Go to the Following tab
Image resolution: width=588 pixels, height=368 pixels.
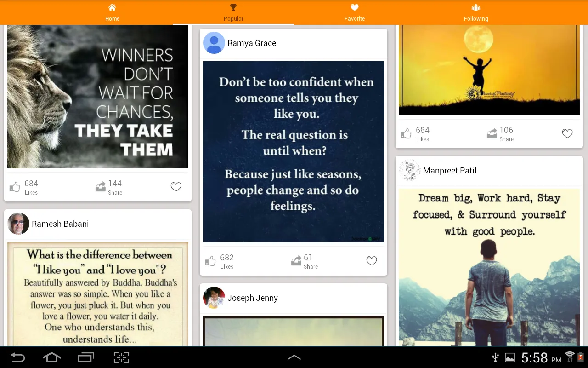(x=476, y=12)
